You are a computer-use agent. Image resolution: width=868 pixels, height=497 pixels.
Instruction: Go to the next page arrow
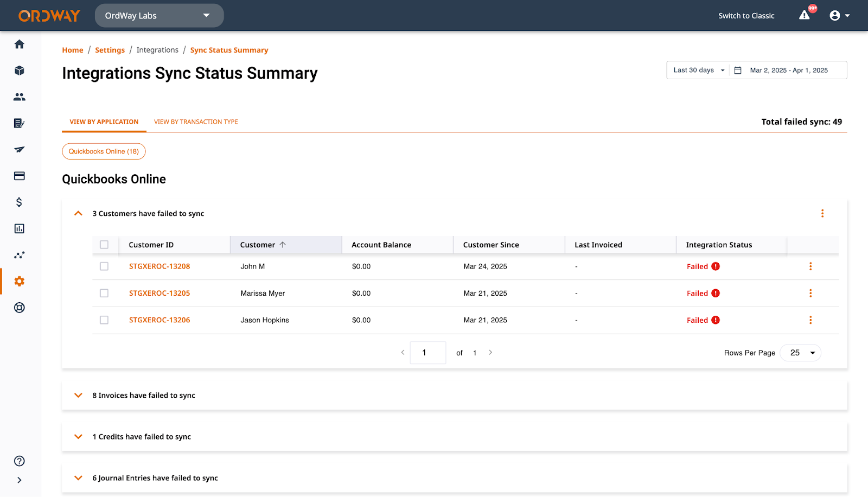(x=490, y=353)
